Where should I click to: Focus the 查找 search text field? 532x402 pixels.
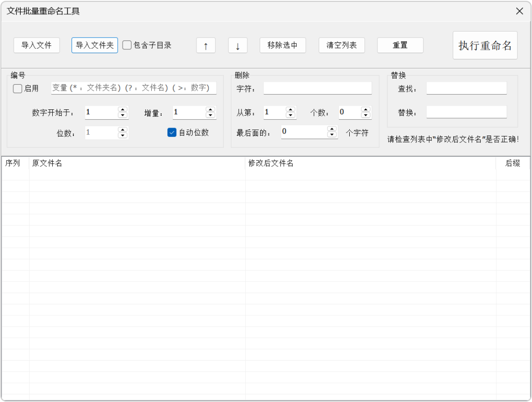click(466, 88)
